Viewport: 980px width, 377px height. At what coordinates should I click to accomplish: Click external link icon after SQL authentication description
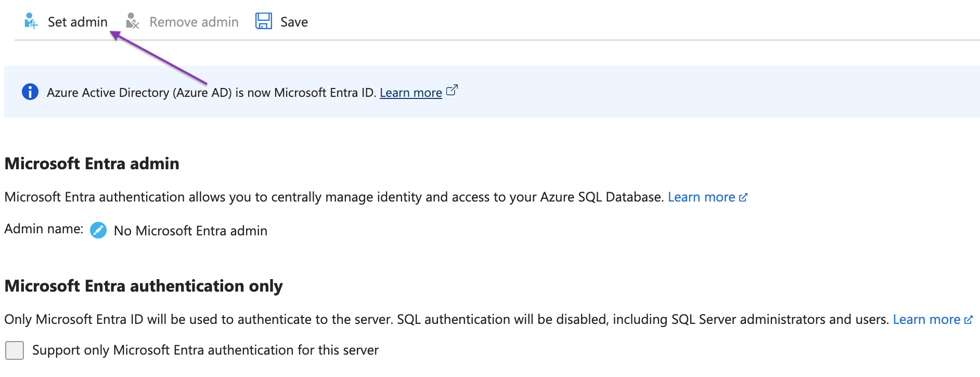click(x=968, y=320)
